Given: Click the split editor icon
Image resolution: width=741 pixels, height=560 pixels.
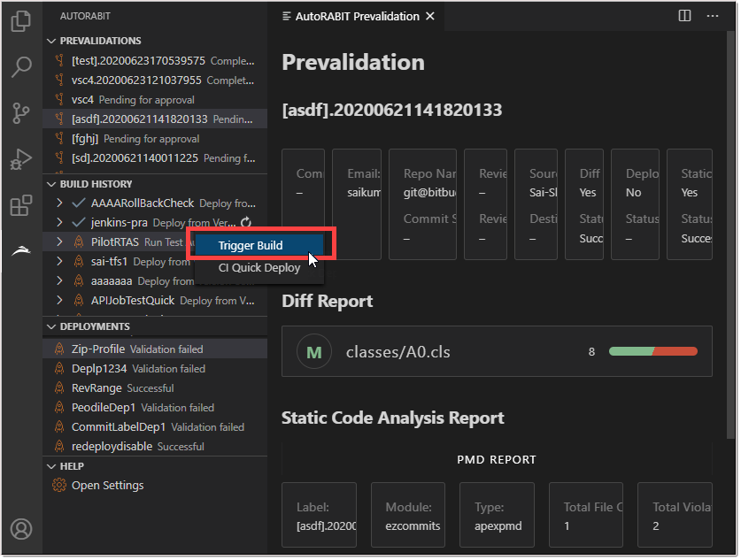Looking at the screenshot, I should click(683, 15).
